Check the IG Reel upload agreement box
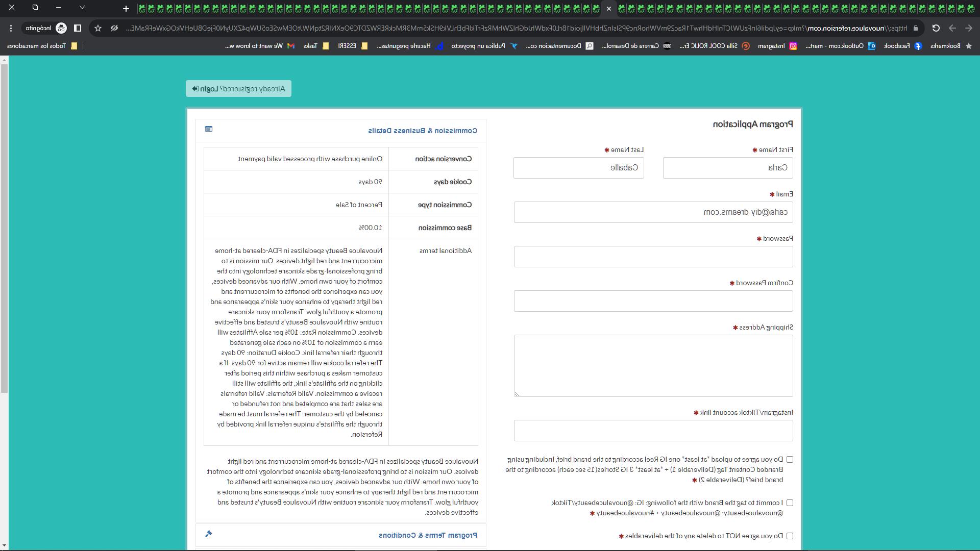The image size is (980, 551). click(x=790, y=460)
